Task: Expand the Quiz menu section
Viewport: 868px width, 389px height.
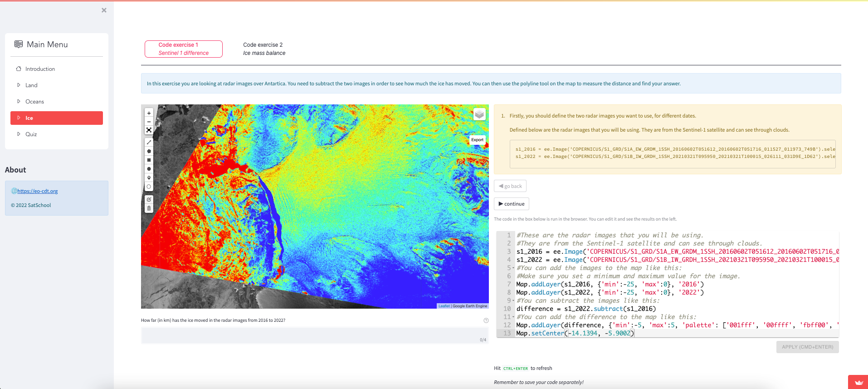Action: pyautogui.click(x=31, y=134)
